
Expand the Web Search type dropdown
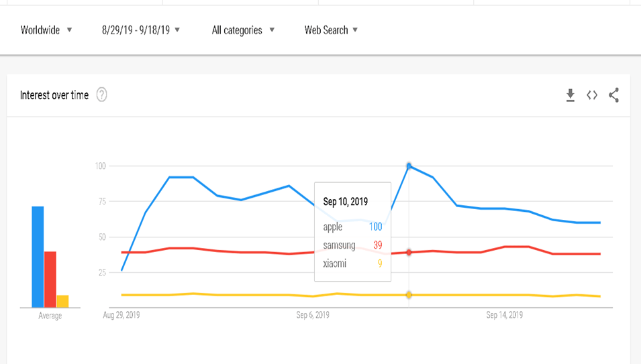pos(331,30)
